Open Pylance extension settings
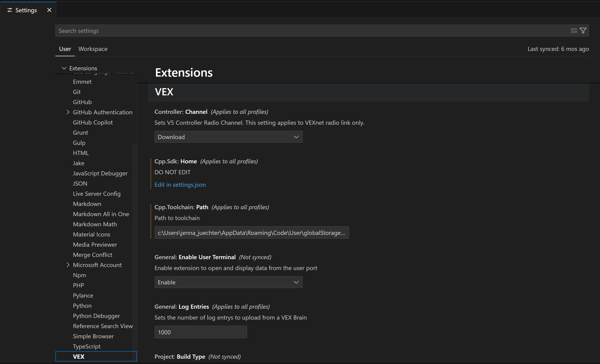Screen dimensions: 600x364 [x=83, y=295]
